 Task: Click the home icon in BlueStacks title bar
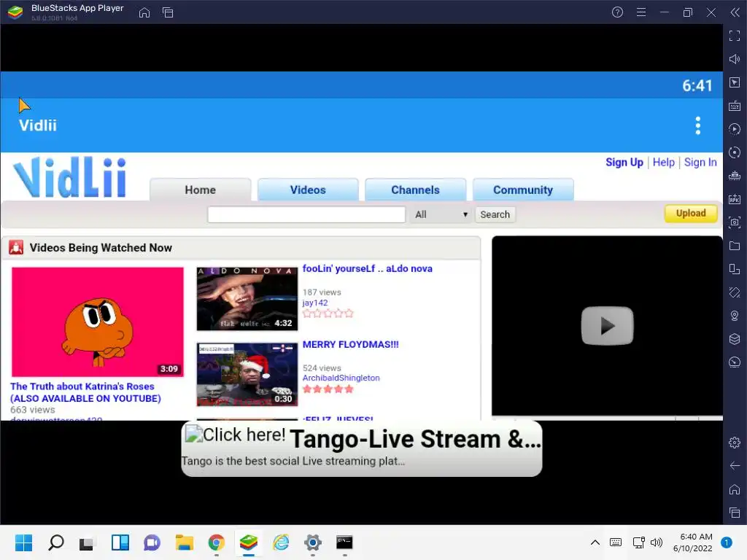coord(144,12)
